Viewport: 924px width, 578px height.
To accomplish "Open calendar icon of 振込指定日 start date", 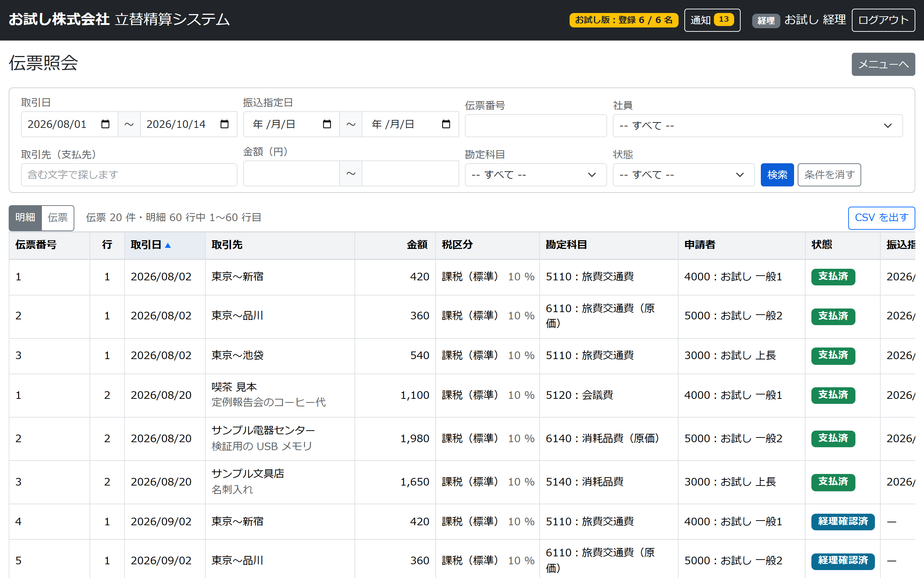I will tap(327, 124).
